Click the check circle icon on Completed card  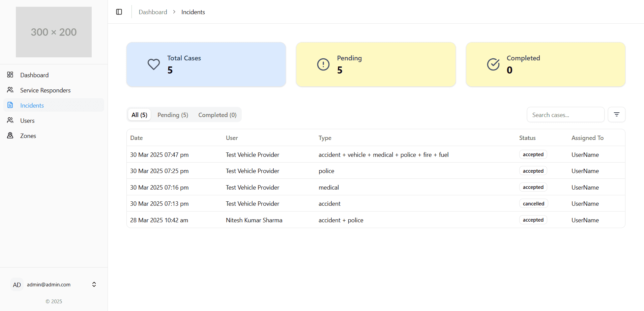click(493, 64)
